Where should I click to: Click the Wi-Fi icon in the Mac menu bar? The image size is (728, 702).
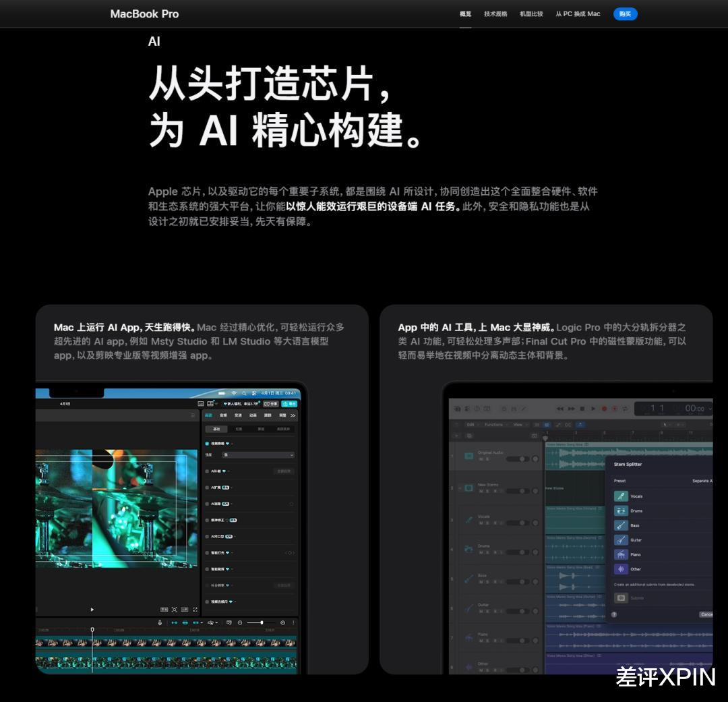pos(234,393)
